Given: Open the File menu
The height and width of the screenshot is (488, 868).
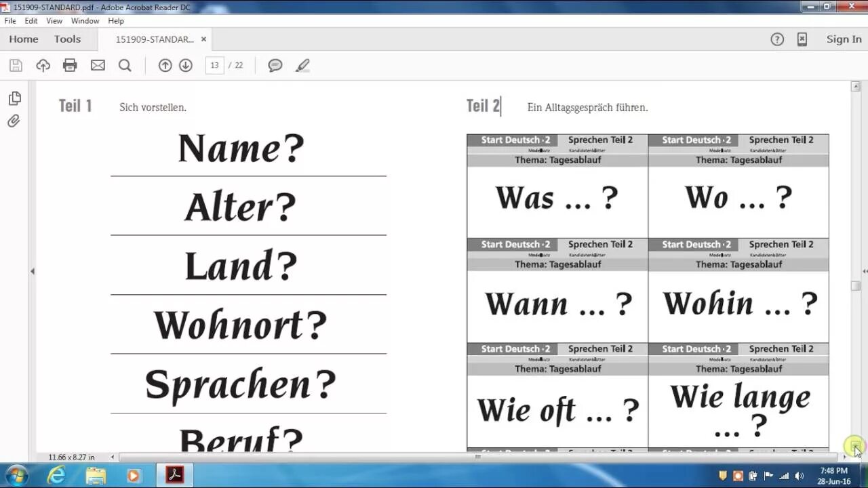Looking at the screenshot, I should [x=10, y=21].
